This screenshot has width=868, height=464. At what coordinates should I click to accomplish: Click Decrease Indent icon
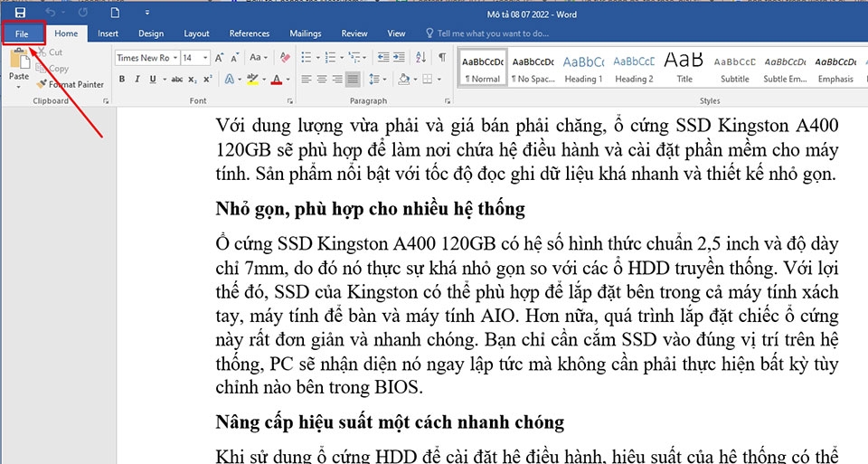pos(383,57)
